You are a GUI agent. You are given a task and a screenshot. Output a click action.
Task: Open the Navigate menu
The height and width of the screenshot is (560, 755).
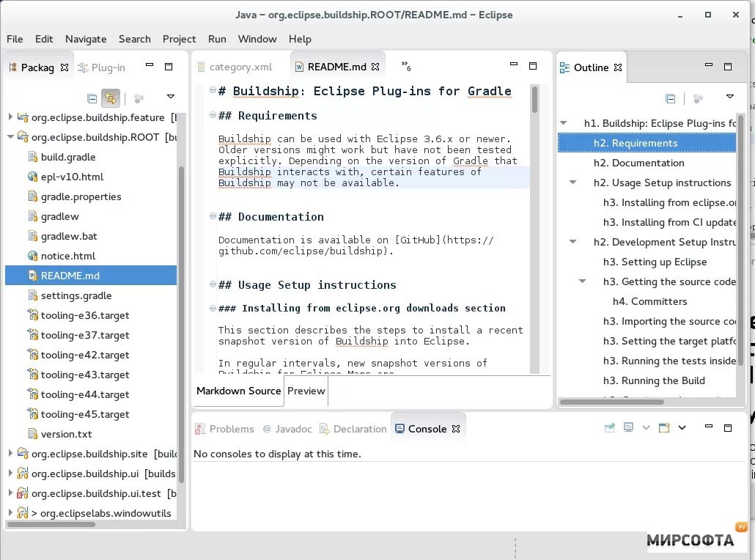86,39
